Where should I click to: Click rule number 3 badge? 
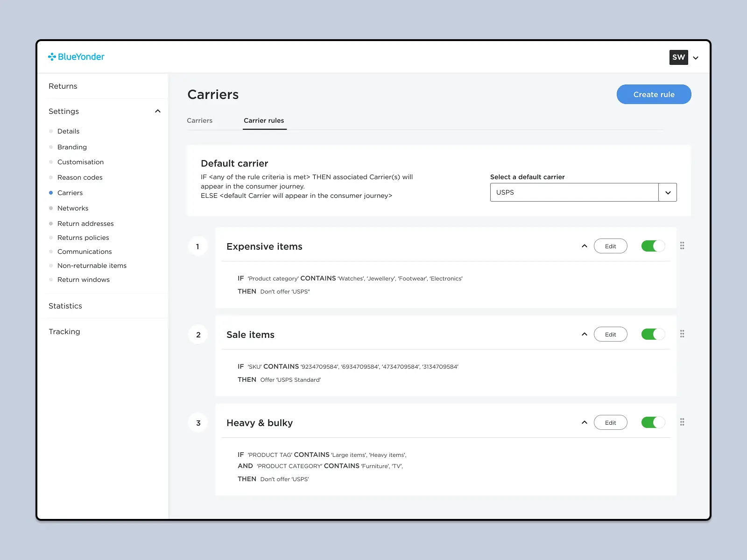click(x=198, y=423)
